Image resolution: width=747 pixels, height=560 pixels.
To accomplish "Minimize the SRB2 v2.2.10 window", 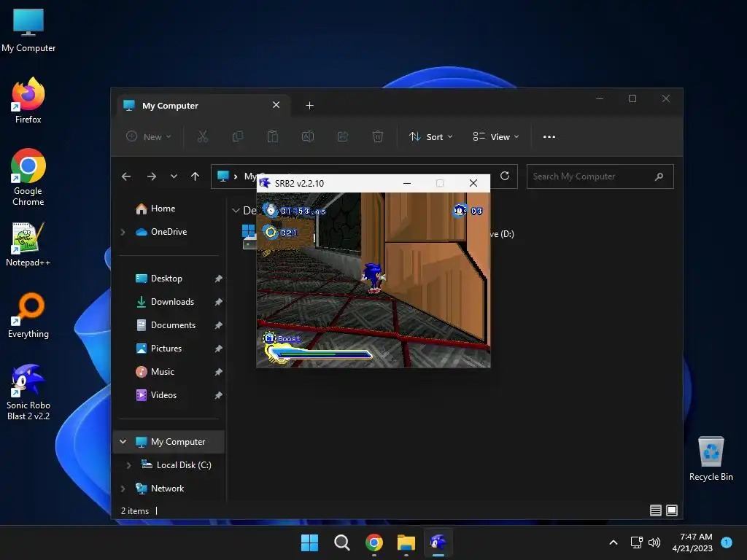I will (407, 183).
